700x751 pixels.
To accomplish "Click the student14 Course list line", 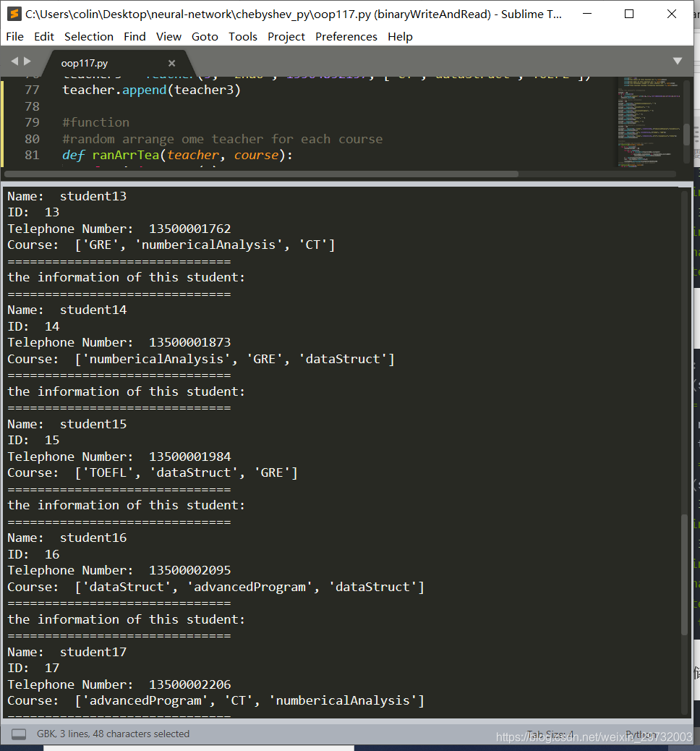I will point(201,359).
